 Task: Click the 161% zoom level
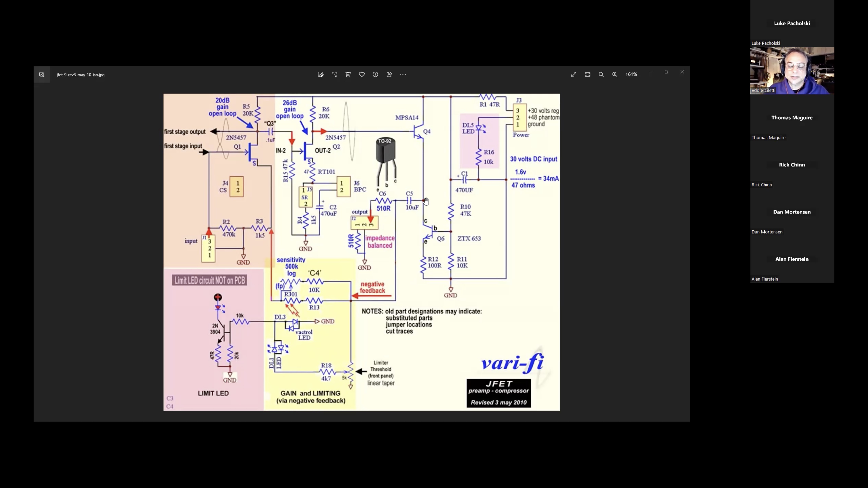(631, 74)
